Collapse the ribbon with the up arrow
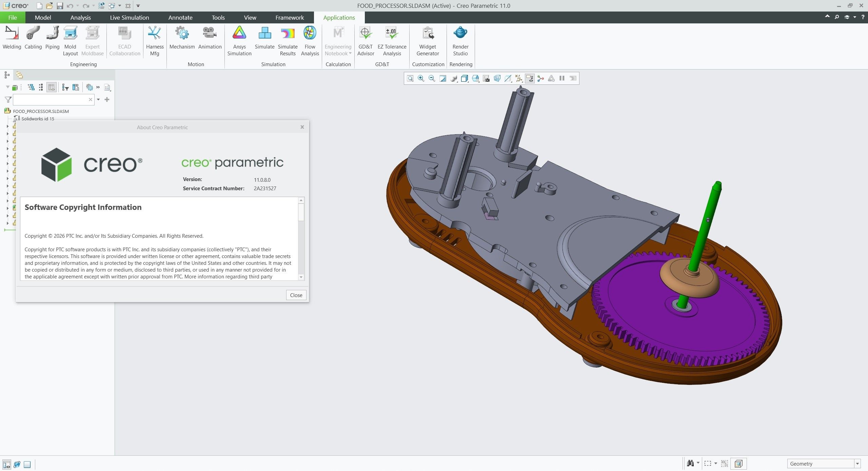This screenshot has width=868, height=471. click(827, 17)
